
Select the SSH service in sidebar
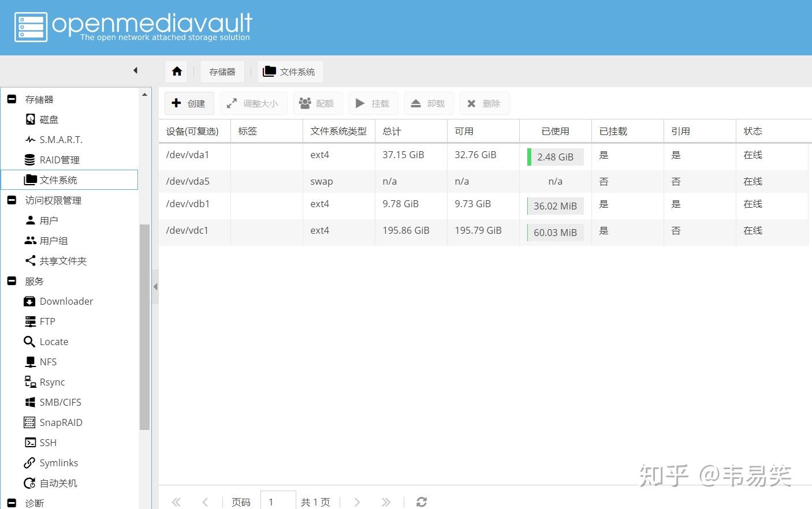point(48,443)
